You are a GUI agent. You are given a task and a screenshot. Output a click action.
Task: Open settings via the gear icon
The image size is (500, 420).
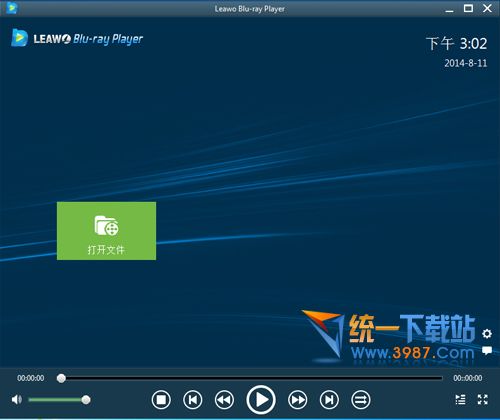(x=487, y=333)
